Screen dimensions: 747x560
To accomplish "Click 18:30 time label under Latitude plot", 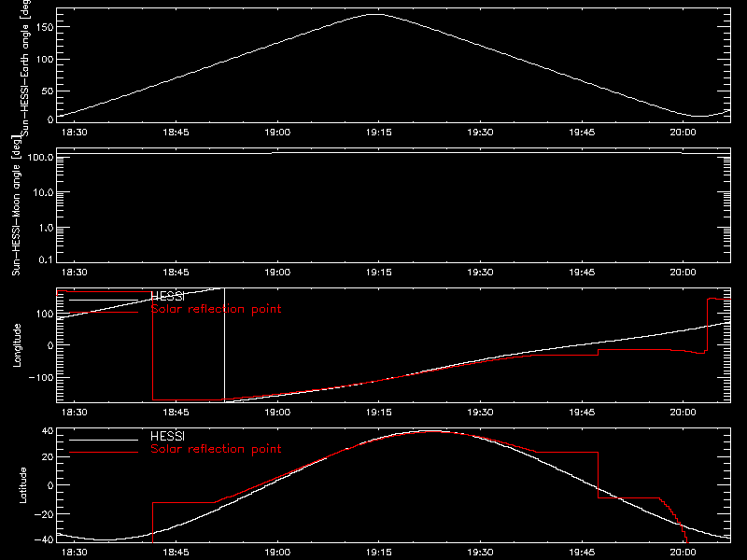I will point(75,553).
